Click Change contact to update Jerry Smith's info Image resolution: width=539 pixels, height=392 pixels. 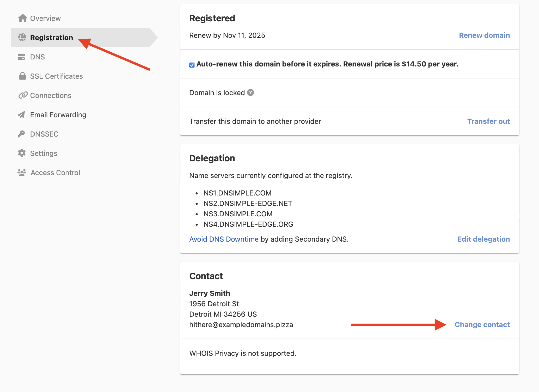482,325
